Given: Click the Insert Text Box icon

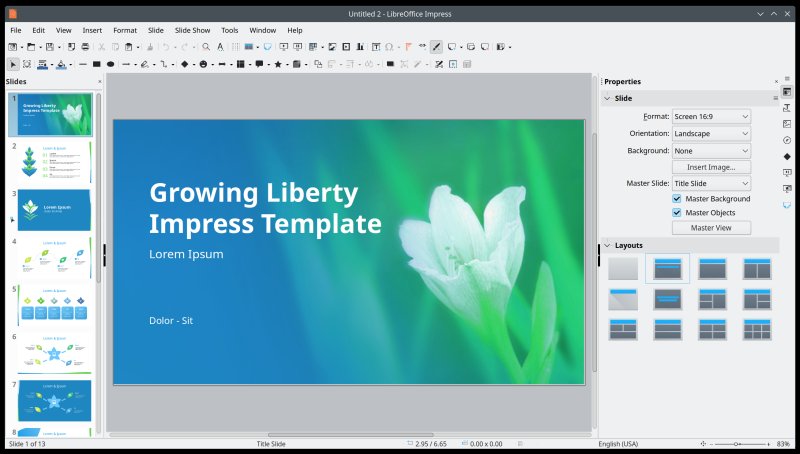Looking at the screenshot, I should [x=375, y=47].
